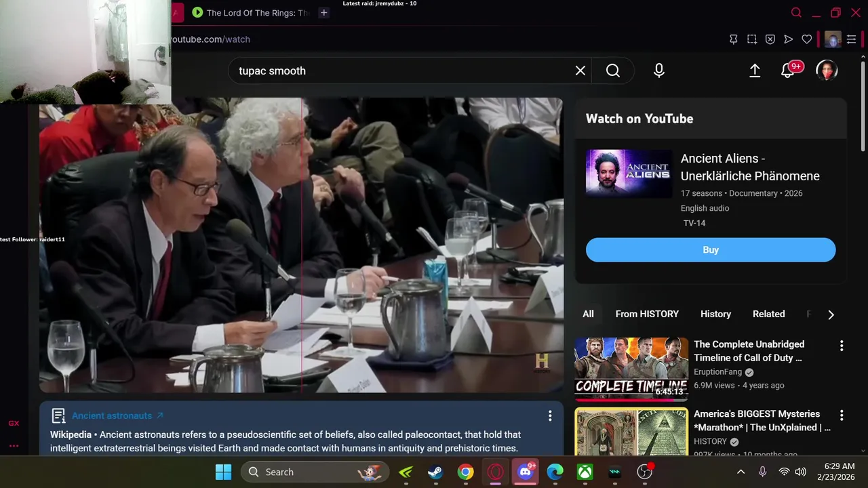Open a new browser tab with plus
Screen dimensions: 868x488
[324, 12]
